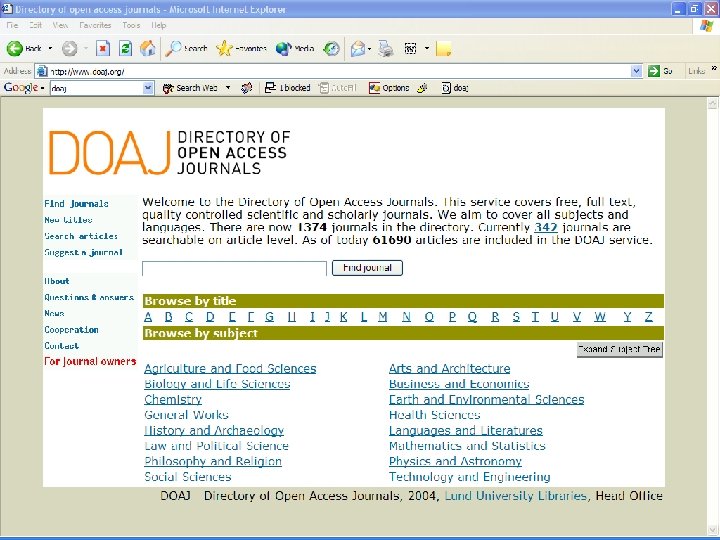Click the Find journal button
Viewport: 720px width, 540px height.
pos(367,268)
